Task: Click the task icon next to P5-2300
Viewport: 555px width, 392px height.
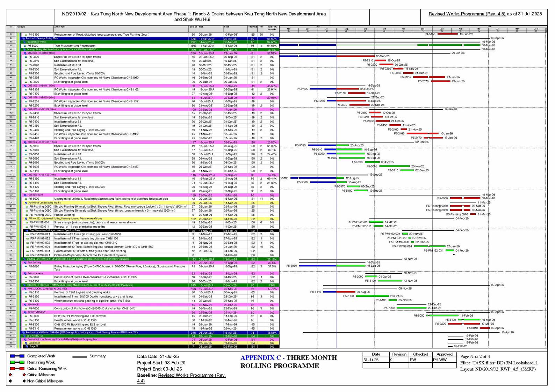Action: coord(26,57)
